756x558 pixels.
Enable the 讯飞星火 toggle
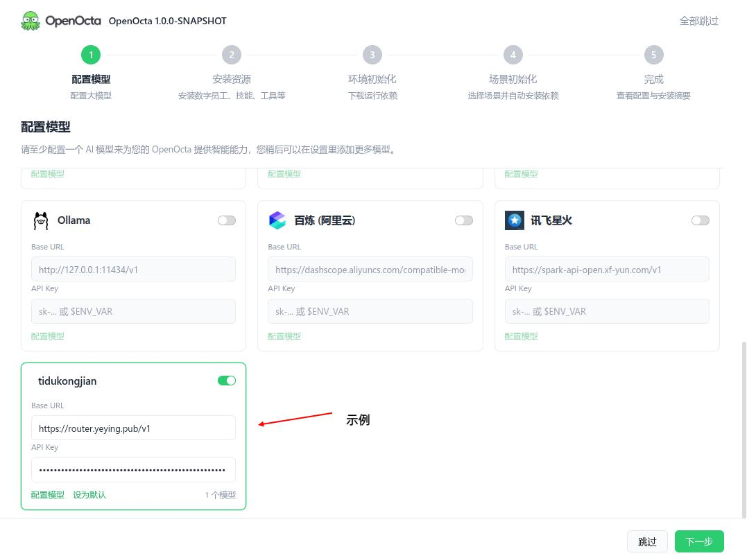[x=700, y=220]
